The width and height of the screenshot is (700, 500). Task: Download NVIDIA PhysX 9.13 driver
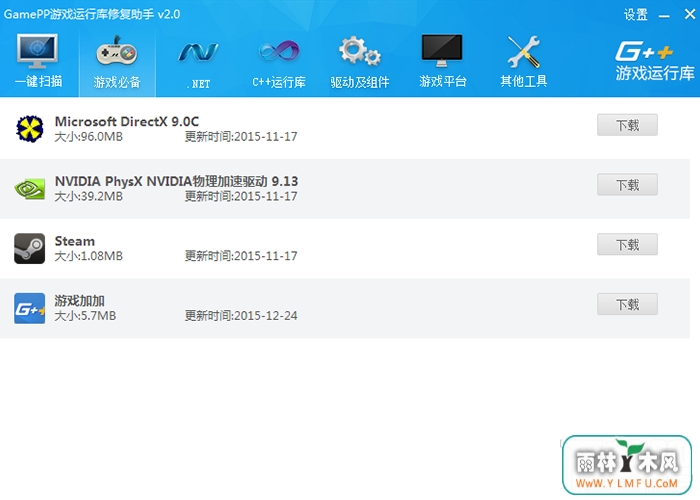[x=627, y=184]
